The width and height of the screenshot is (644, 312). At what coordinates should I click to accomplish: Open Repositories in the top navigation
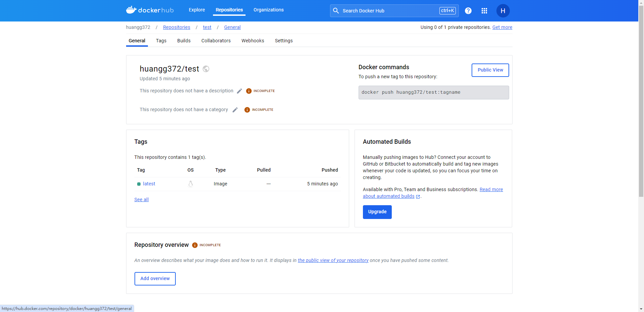(229, 10)
